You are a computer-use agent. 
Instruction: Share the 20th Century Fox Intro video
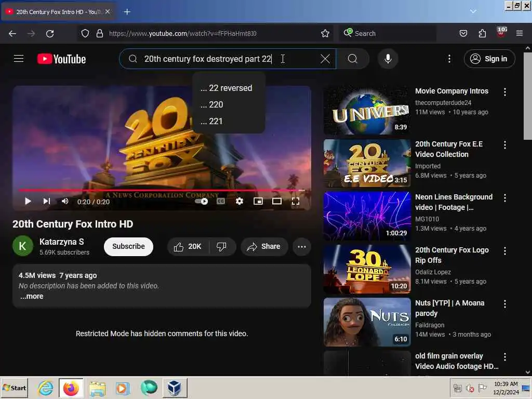[264, 246]
